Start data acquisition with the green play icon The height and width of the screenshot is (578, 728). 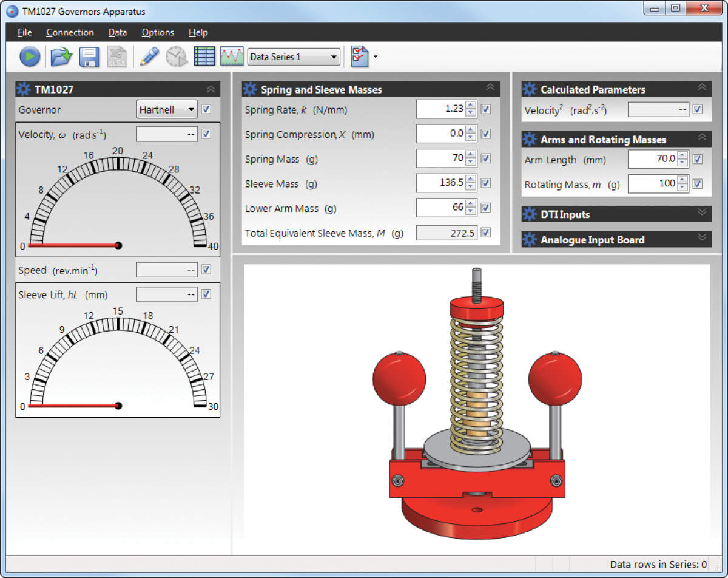coord(30,56)
